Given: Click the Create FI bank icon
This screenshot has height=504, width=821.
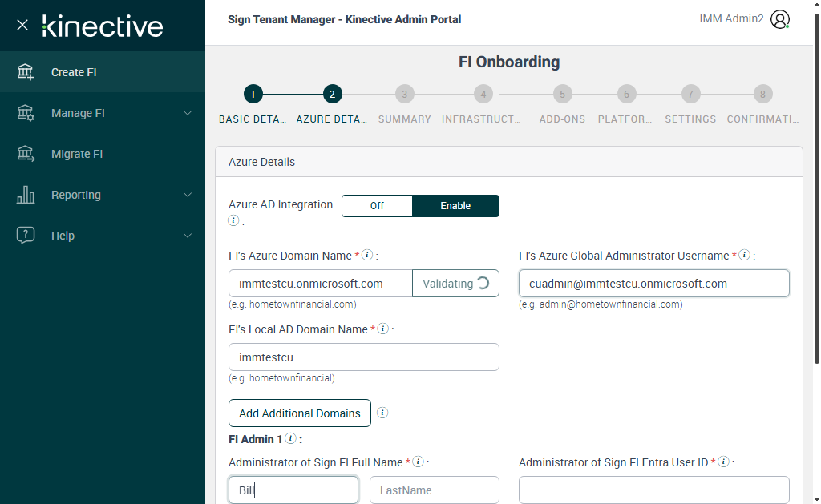Looking at the screenshot, I should (x=25, y=71).
